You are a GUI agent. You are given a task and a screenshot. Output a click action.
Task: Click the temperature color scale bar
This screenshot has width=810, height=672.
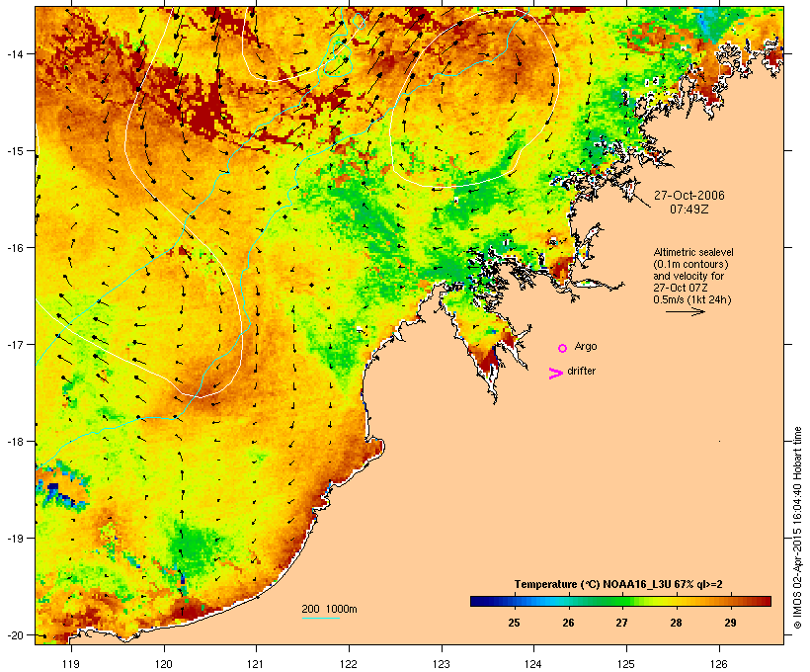pos(620,601)
